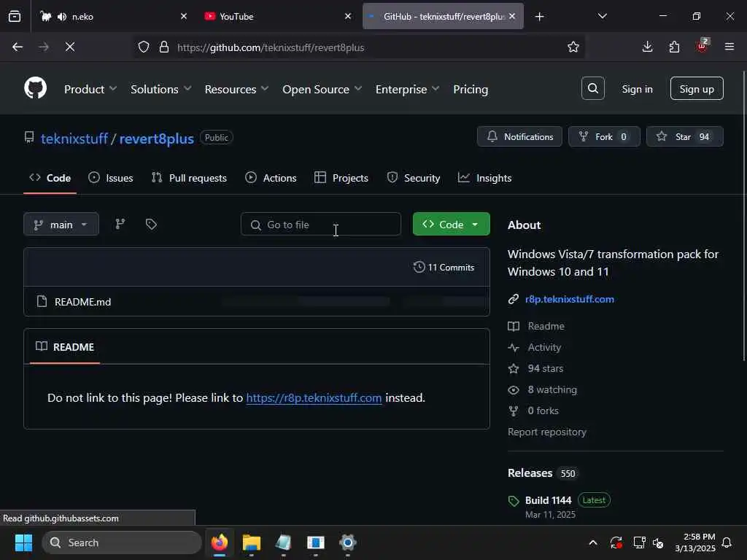Open the GitHub search magnifier button
Screen dimensions: 747x560
[592, 88]
